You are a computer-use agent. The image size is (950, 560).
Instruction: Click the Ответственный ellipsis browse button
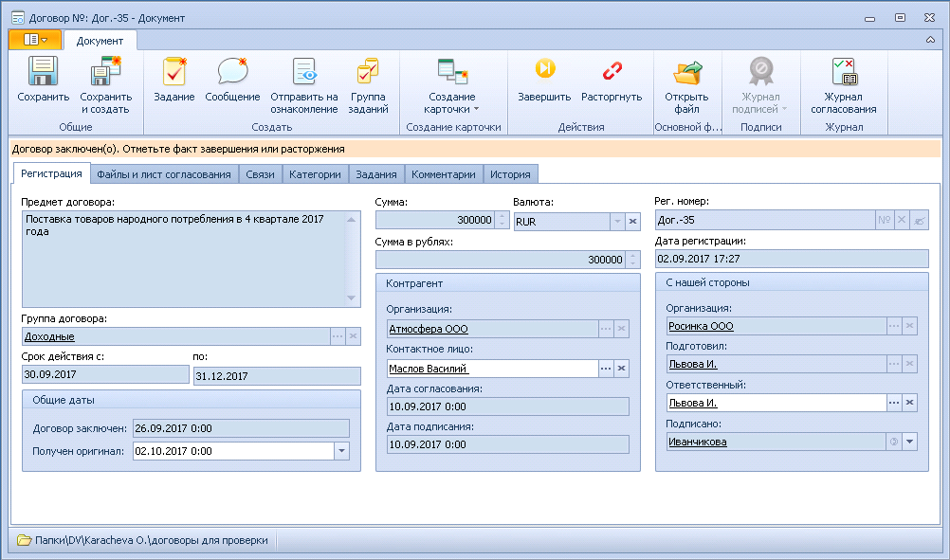tap(894, 403)
